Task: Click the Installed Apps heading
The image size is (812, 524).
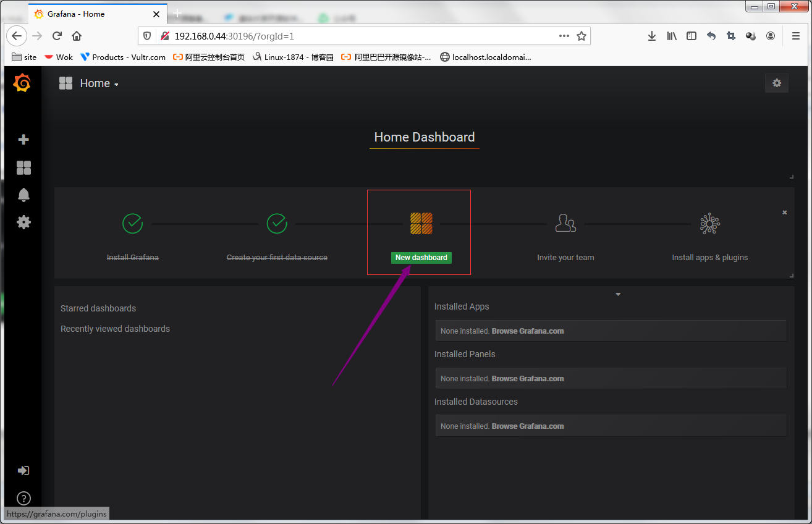Action: (x=462, y=306)
